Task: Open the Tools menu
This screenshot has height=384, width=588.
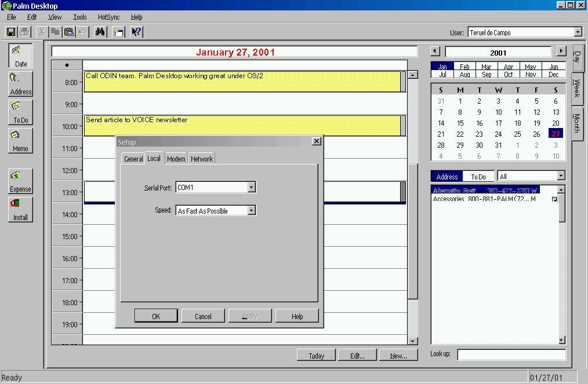Action: coord(79,17)
